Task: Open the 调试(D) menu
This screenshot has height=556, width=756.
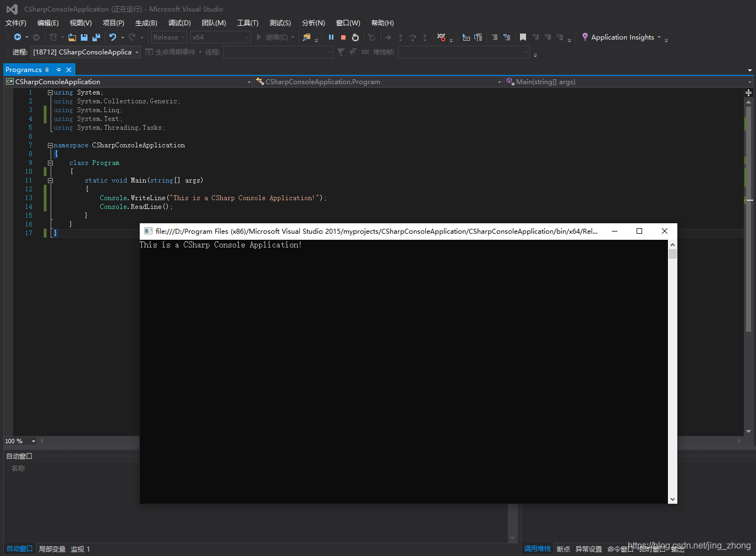Action: pyautogui.click(x=179, y=23)
